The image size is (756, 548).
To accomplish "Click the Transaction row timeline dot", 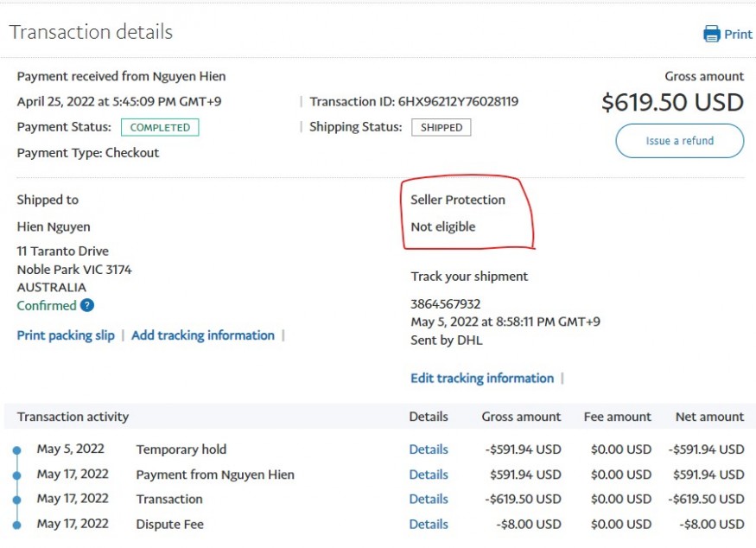I will click(17, 500).
